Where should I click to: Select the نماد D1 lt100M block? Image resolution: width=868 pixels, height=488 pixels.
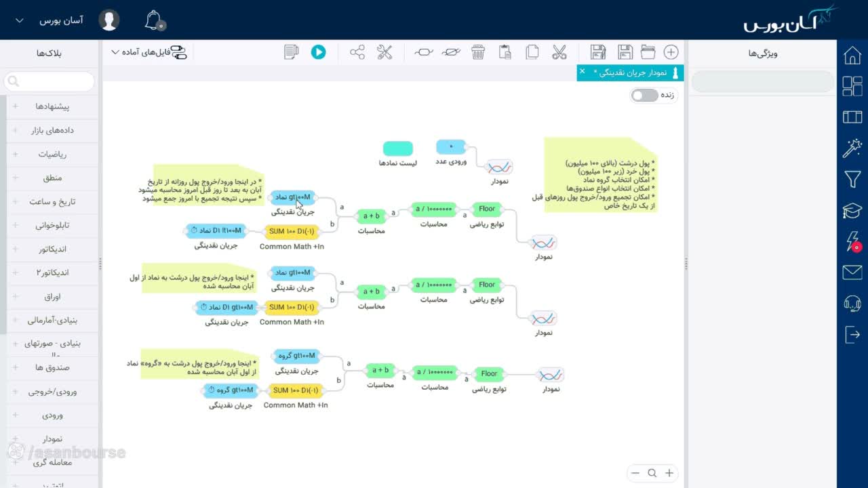click(215, 230)
